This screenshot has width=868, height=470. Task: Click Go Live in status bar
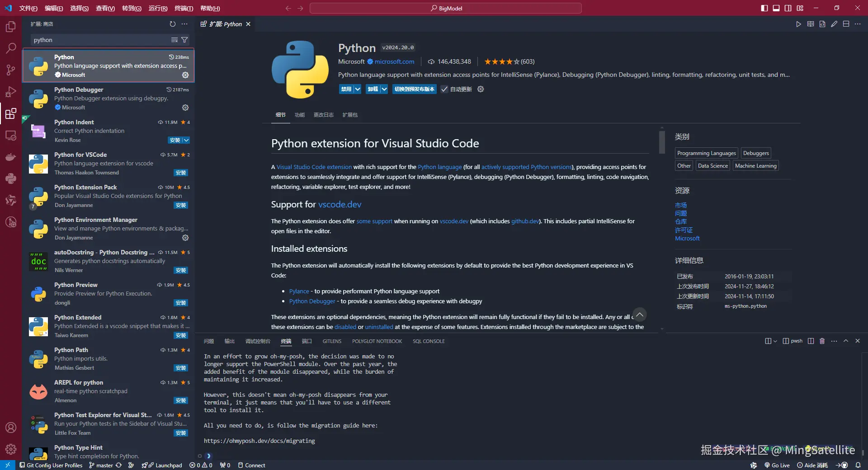[x=777, y=465]
